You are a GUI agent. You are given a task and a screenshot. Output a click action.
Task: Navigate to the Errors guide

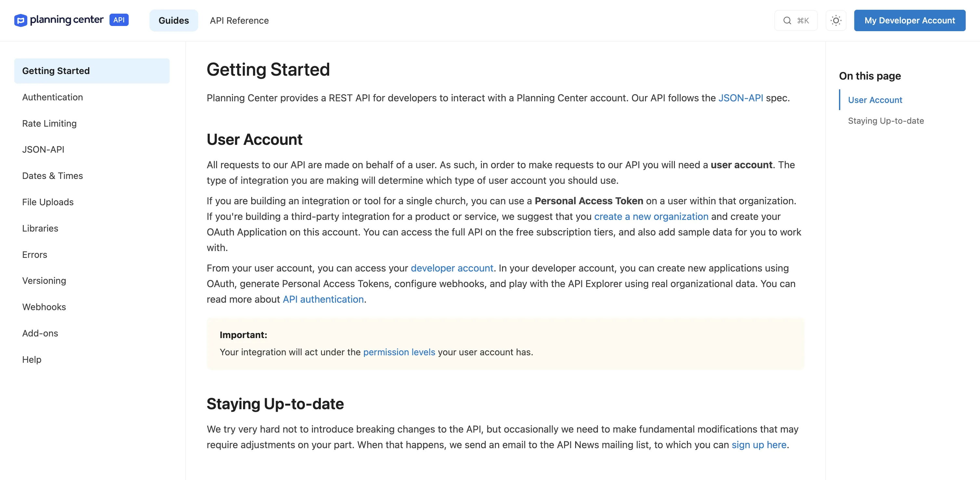click(x=35, y=255)
